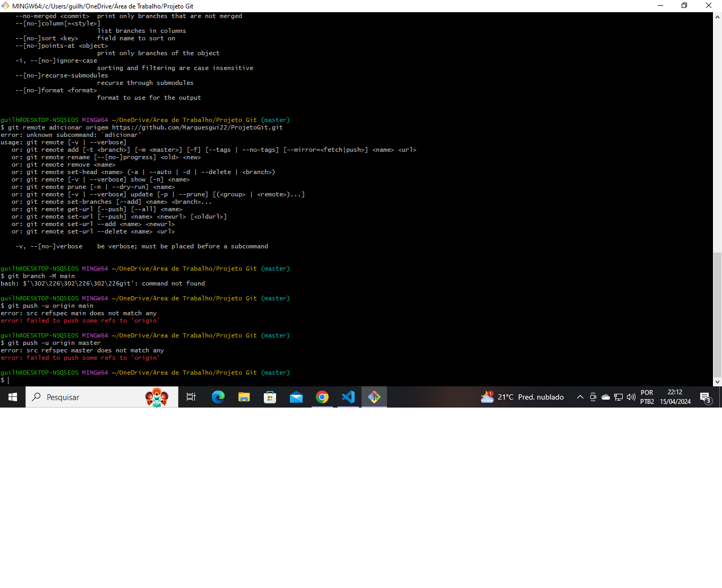Click 'src refspec main does not match any'

(x=79, y=313)
